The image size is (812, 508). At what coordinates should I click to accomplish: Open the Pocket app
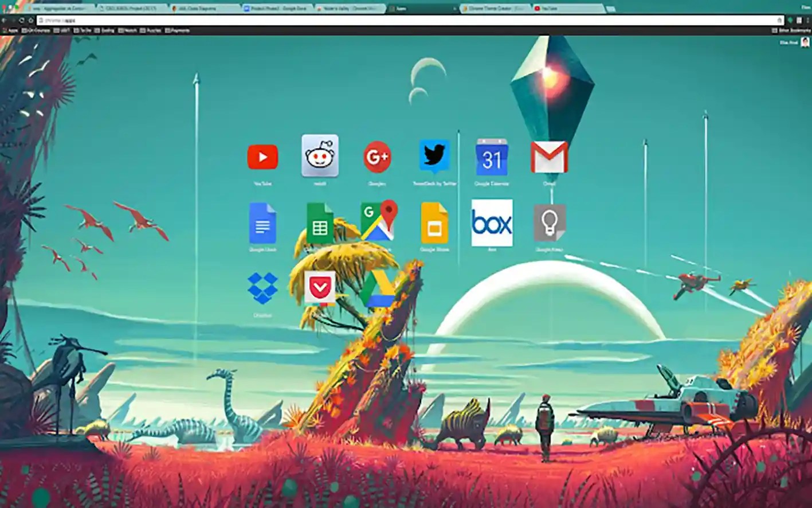pos(320,288)
